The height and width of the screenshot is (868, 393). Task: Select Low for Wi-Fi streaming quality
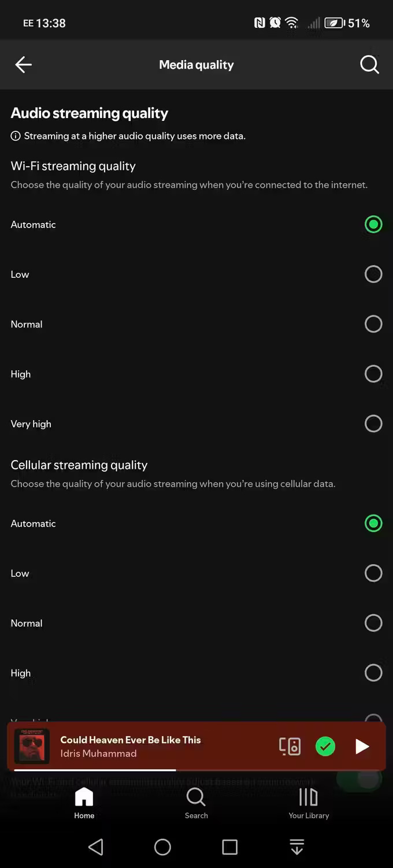tap(373, 274)
